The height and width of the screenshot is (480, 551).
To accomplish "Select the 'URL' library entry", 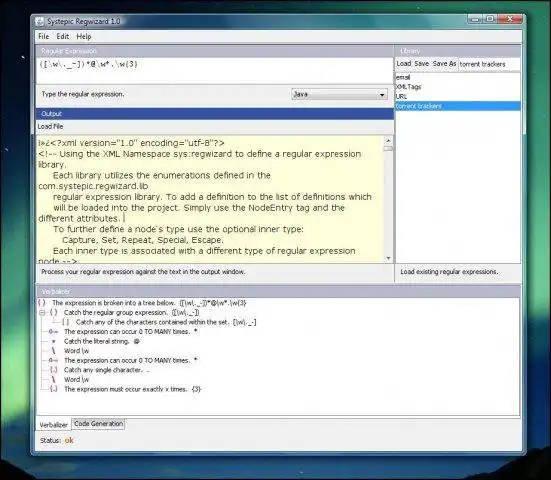I will pos(458,96).
